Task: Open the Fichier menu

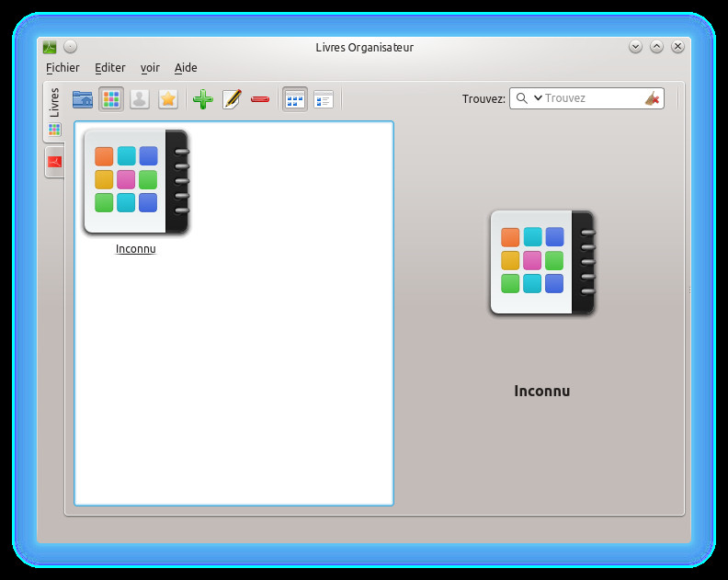Action: [x=63, y=68]
